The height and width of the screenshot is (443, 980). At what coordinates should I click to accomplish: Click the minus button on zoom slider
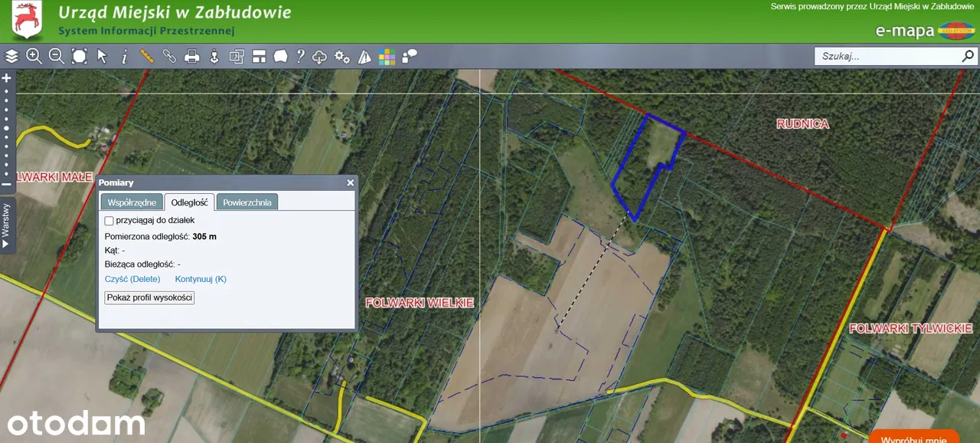click(7, 185)
